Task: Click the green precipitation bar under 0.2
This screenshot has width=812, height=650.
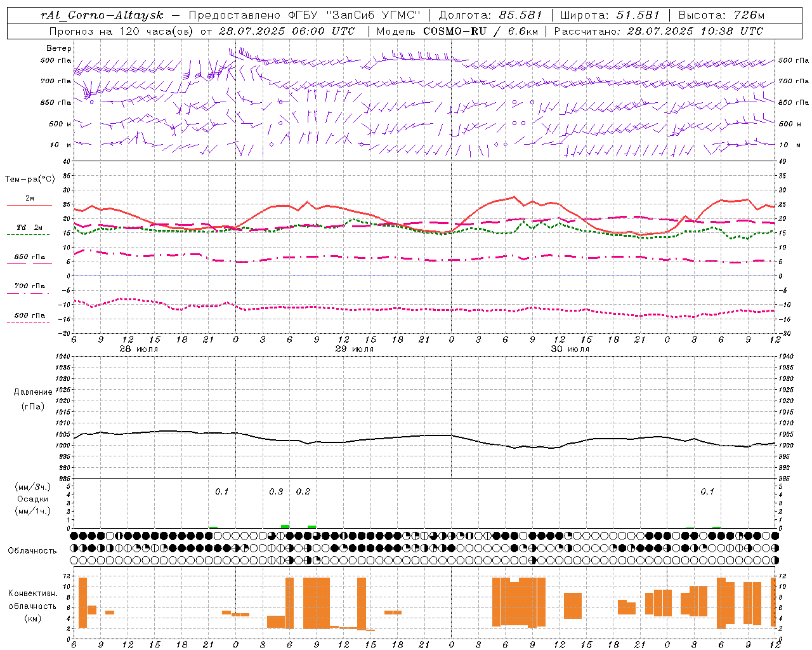Action: pos(312,527)
